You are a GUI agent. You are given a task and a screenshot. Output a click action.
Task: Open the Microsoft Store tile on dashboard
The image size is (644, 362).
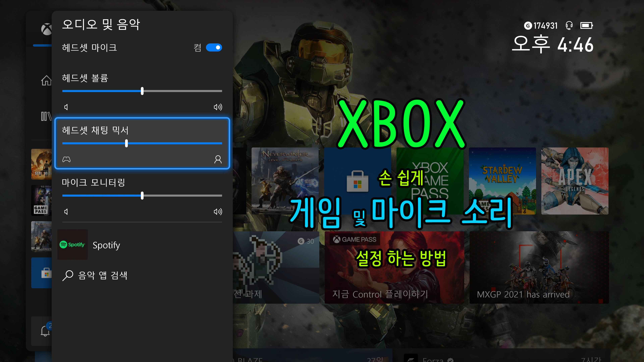(x=358, y=181)
